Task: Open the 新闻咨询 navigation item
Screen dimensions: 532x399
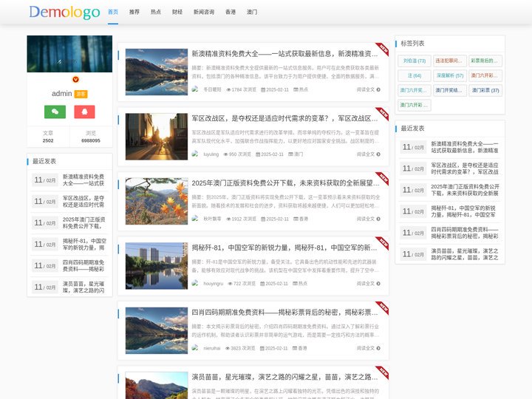Action: (204, 12)
